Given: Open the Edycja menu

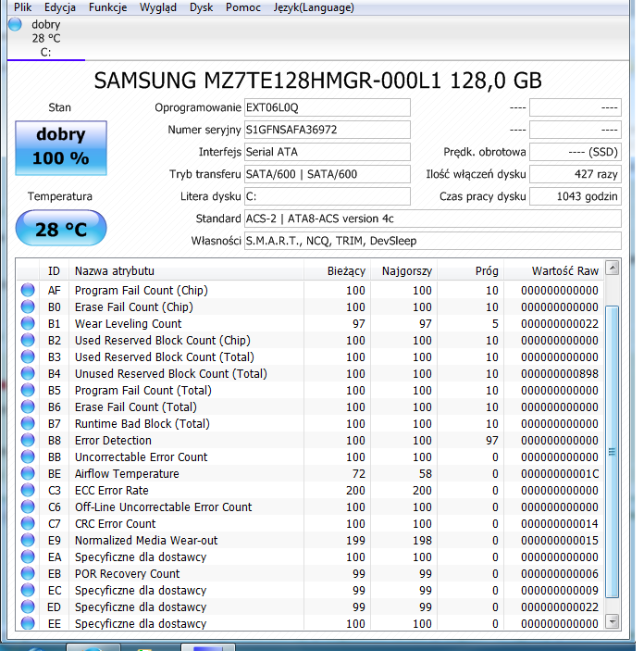Looking at the screenshot, I should (x=60, y=7).
